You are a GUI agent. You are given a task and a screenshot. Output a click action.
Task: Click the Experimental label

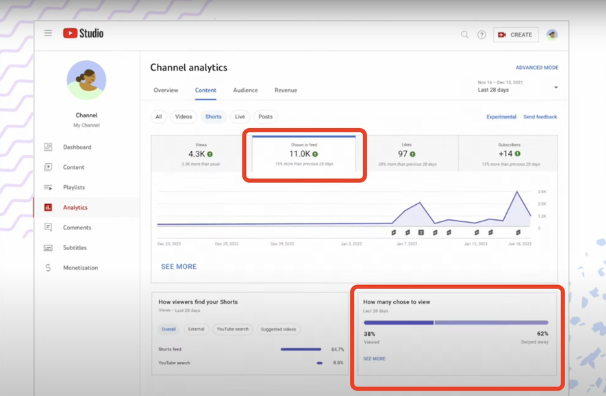501,117
